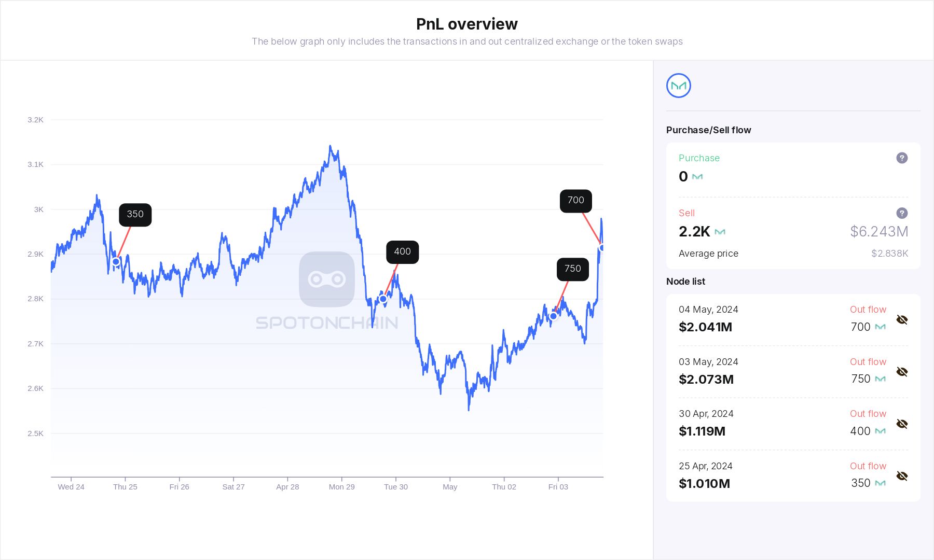
Task: Click the 30 Apr sell point on chart
Action: (383, 299)
